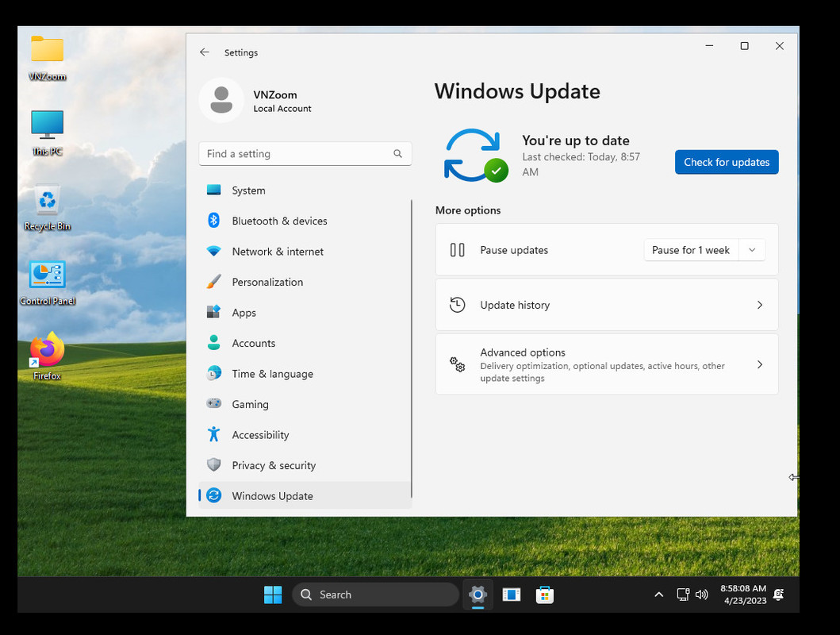Click the Pause updates pause icon
840x635 pixels.
point(457,250)
